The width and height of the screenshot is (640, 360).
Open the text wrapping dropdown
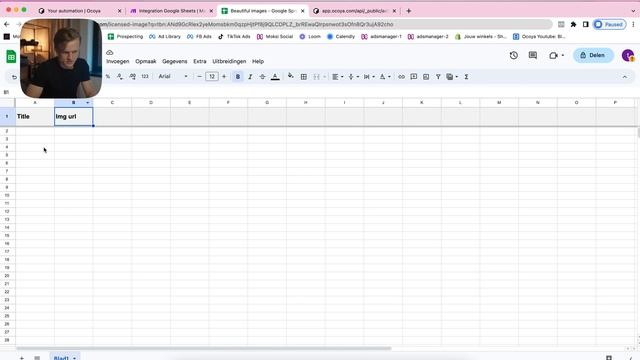tap(369, 77)
